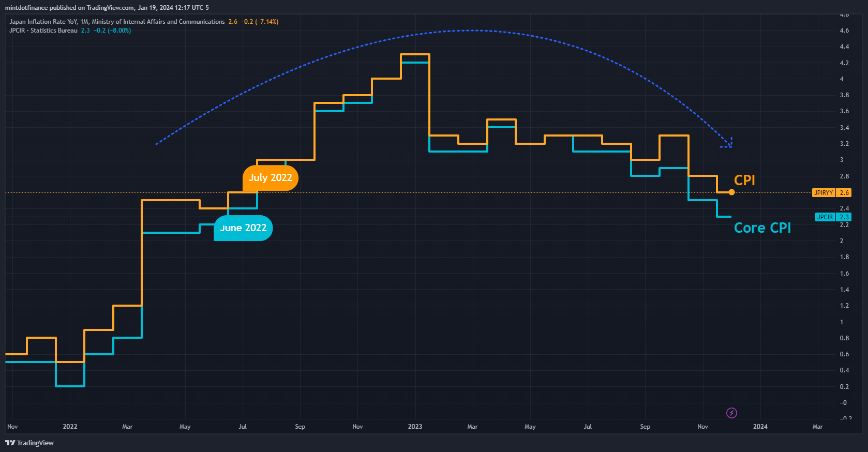Click the JPCIR 2.3 price label
Viewport: 868px width, 452px height.
(833, 217)
